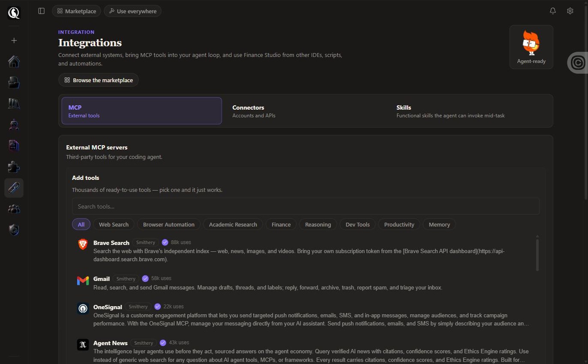Click the "58k uses" text

click(161, 278)
